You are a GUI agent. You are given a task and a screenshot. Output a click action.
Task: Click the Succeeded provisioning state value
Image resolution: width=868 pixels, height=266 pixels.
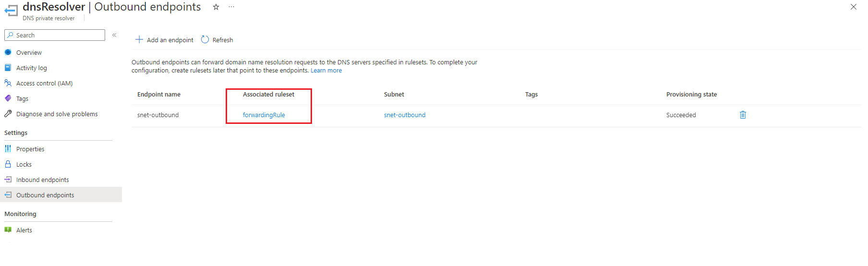pos(681,115)
